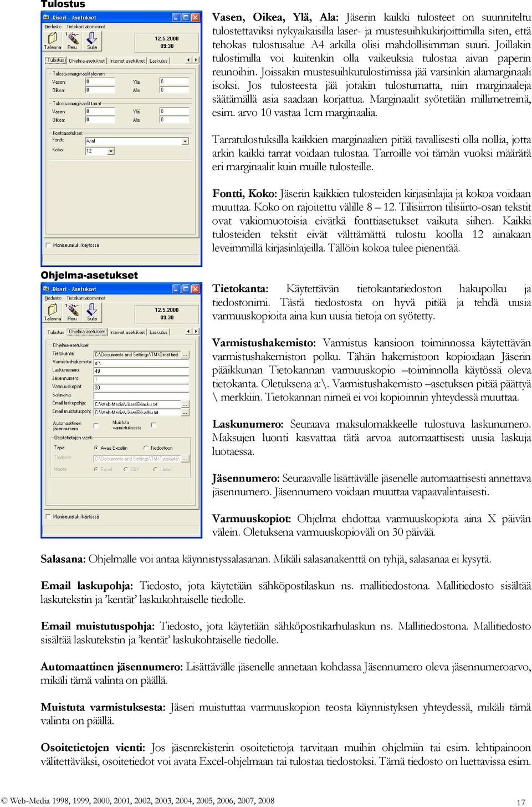
Task: Click the Varmistushakemisto field showing a:\
Action: point(141,363)
